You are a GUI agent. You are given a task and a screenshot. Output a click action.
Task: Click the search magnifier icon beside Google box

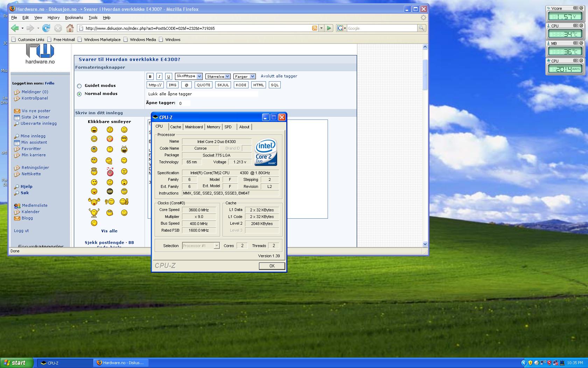[422, 28]
